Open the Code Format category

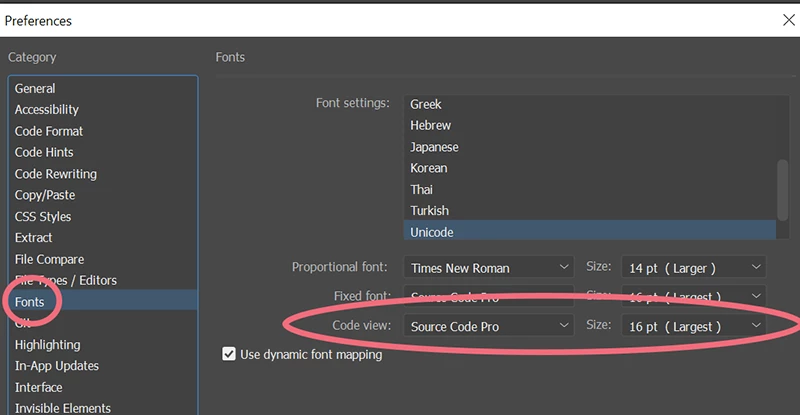49,131
